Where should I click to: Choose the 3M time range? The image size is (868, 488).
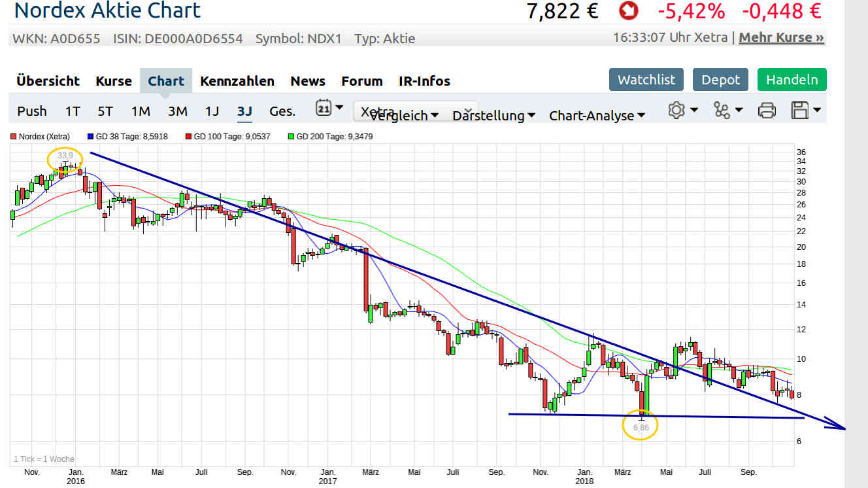178,111
